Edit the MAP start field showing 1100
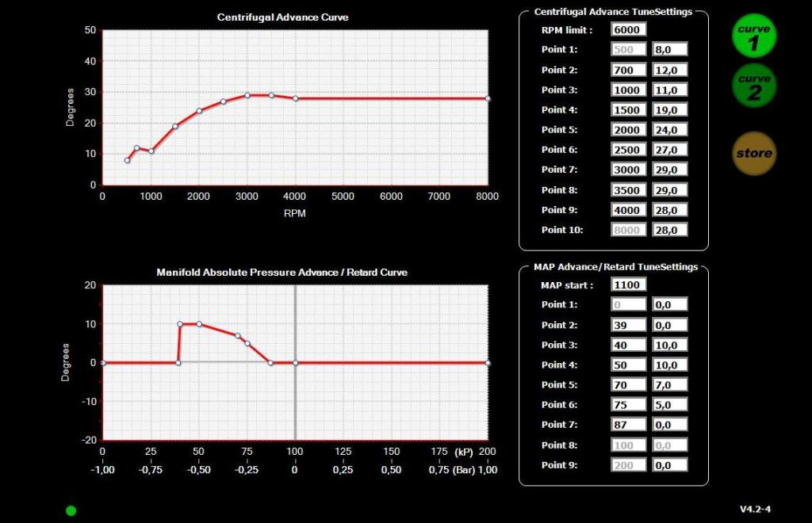812x523 pixels. click(630, 284)
